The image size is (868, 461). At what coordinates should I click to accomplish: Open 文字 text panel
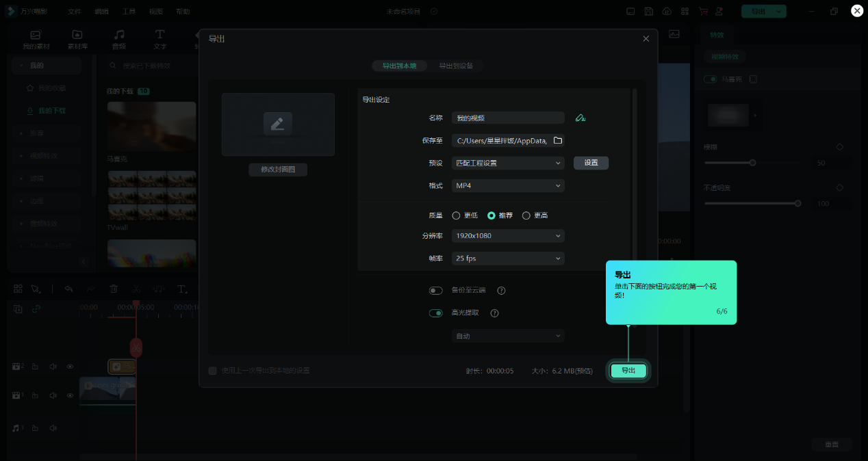click(159, 40)
